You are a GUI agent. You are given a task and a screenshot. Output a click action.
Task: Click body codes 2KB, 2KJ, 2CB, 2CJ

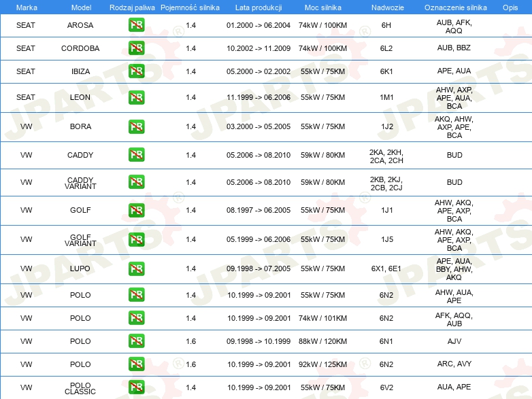[386, 184]
